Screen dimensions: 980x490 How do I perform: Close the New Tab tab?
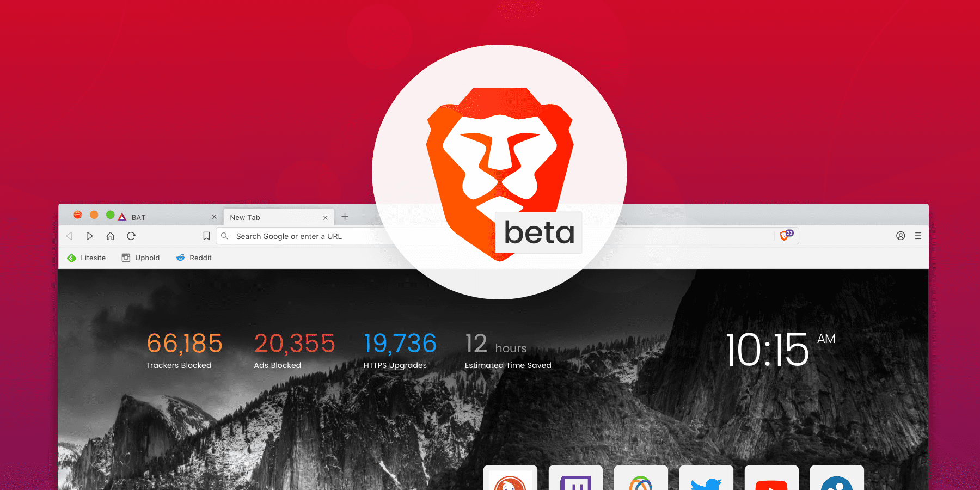pyautogui.click(x=325, y=217)
